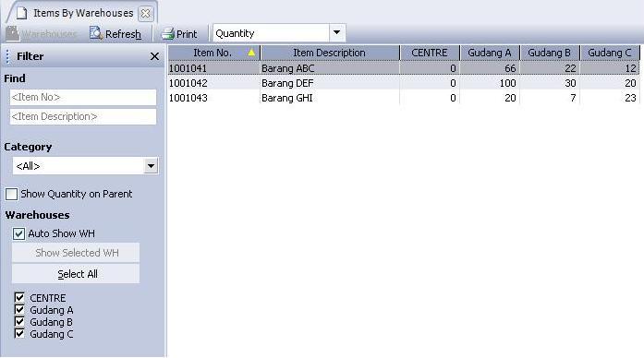Close the Filter panel
The image size is (644, 358).
pyautogui.click(x=154, y=56)
